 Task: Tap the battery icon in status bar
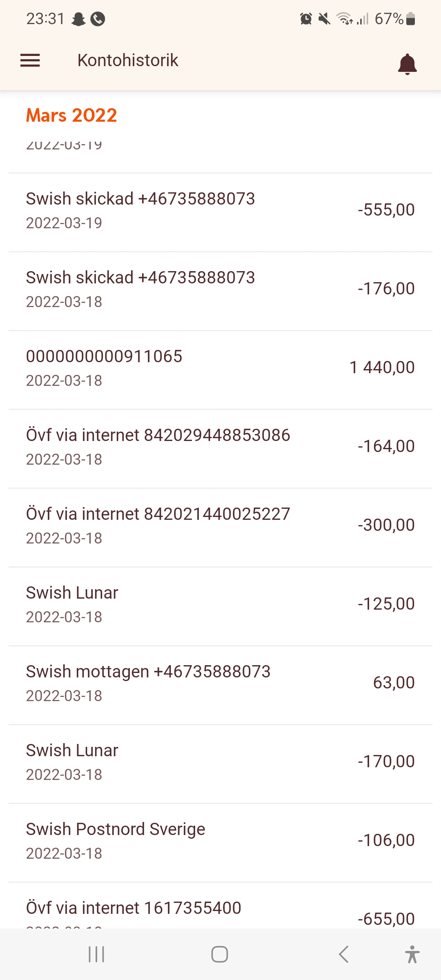tap(411, 19)
